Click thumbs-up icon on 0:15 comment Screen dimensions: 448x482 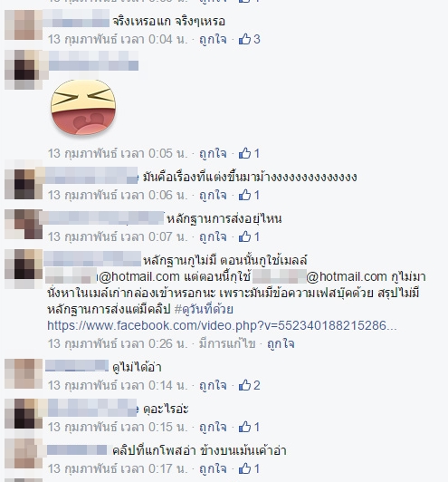[244, 427]
